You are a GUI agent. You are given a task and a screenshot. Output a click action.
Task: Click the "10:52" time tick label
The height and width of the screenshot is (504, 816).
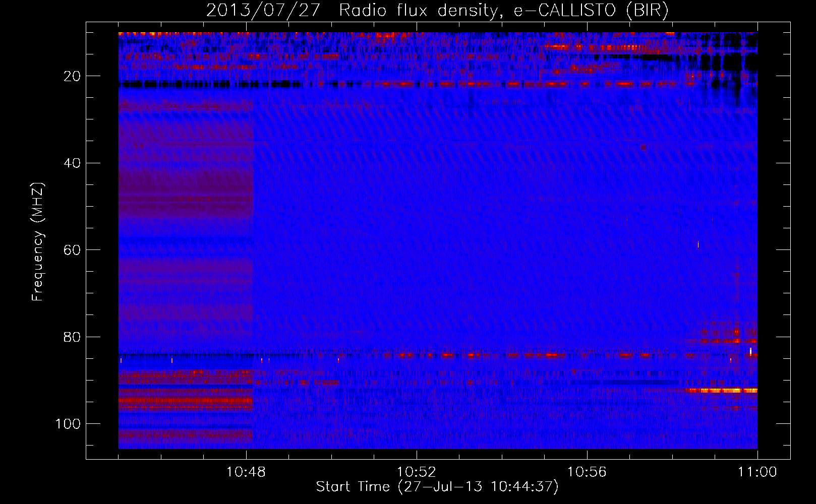click(x=417, y=472)
